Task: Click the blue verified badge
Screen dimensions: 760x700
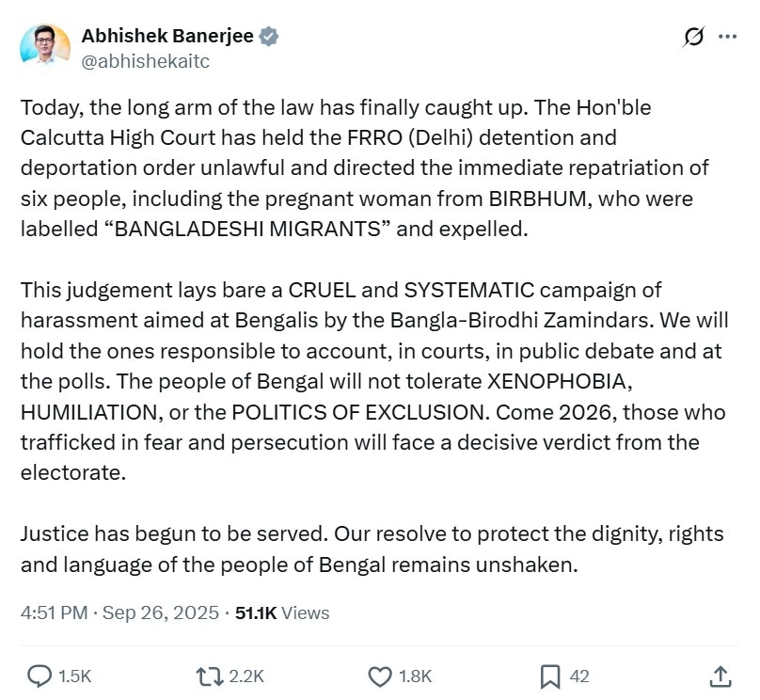Action: (268, 37)
